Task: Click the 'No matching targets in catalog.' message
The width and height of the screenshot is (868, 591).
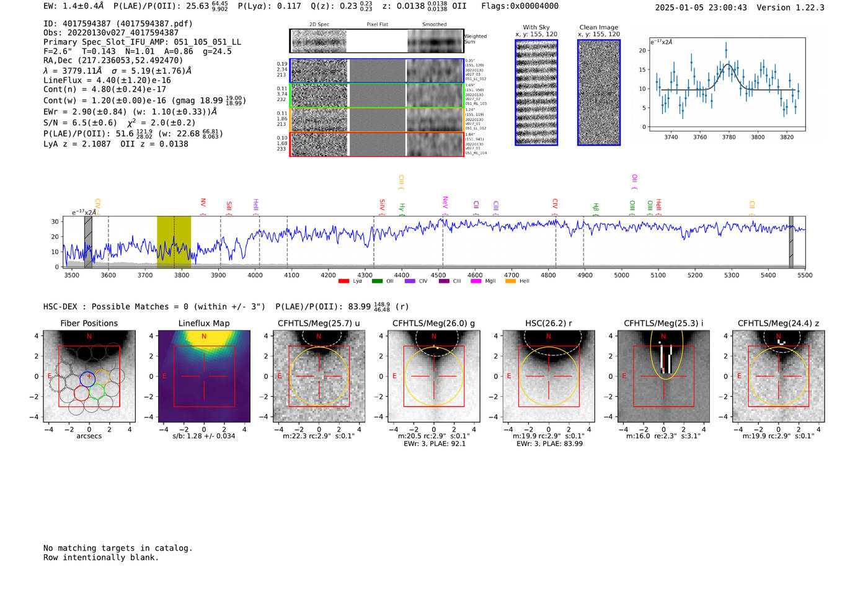Action: pos(118,548)
